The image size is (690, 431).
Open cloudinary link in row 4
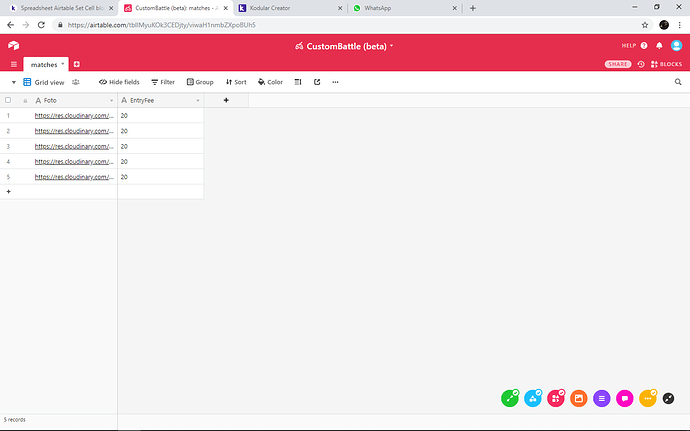[x=74, y=162]
